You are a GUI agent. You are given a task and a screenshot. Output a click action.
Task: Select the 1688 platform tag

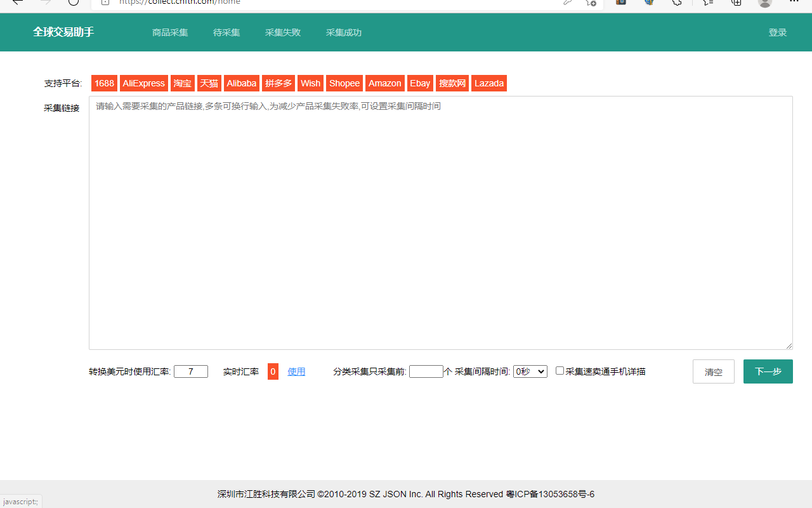pos(104,83)
